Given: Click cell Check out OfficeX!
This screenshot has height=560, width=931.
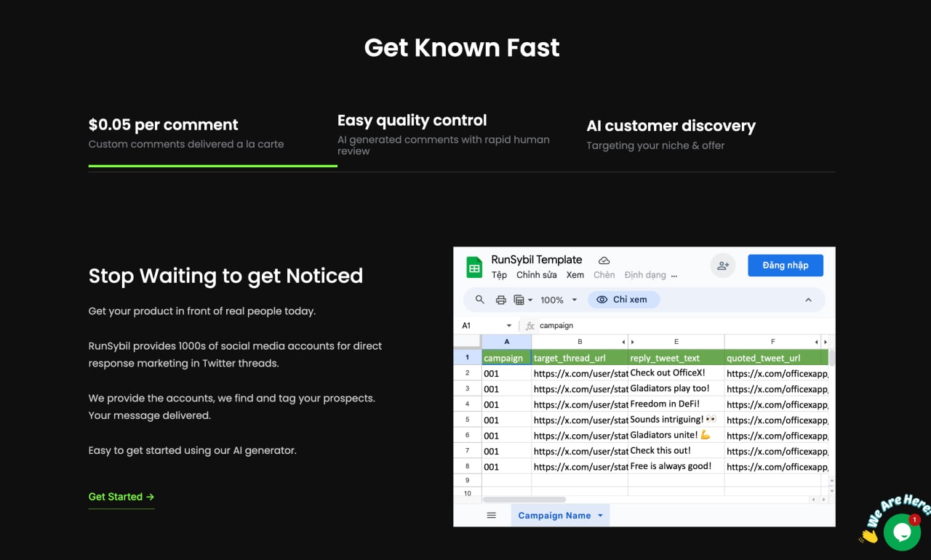Looking at the screenshot, I should 676,373.
